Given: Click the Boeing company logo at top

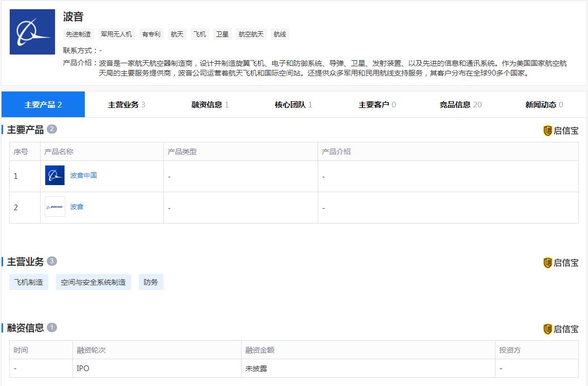Looking at the screenshot, I should [x=32, y=32].
